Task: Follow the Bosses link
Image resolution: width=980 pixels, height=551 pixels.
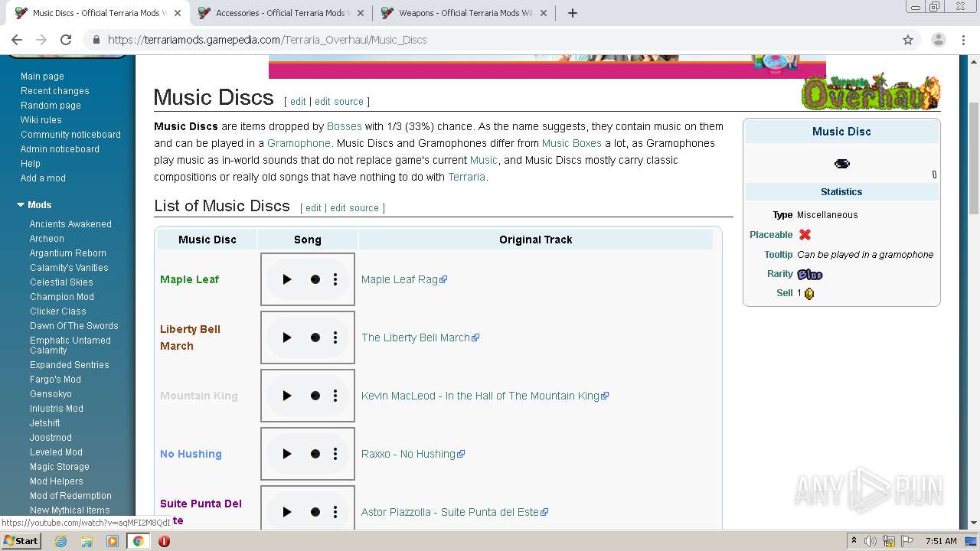Action: coord(344,126)
